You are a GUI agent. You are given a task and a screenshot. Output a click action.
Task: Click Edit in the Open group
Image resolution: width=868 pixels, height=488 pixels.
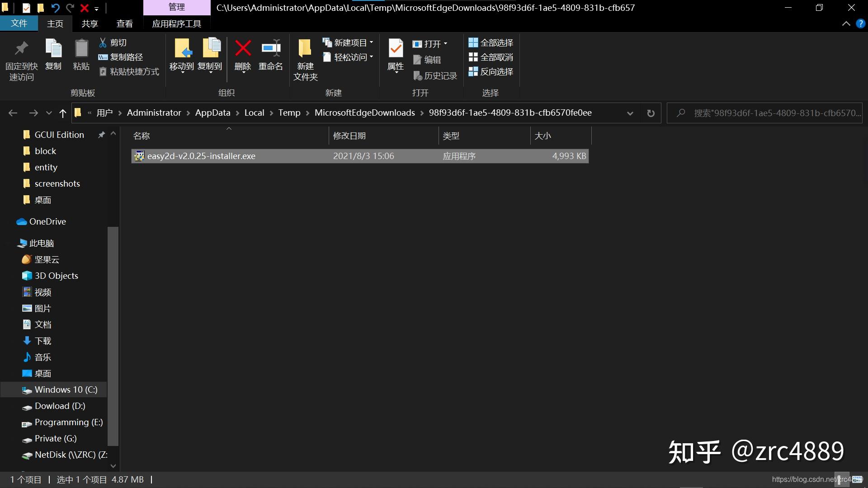[x=427, y=60]
